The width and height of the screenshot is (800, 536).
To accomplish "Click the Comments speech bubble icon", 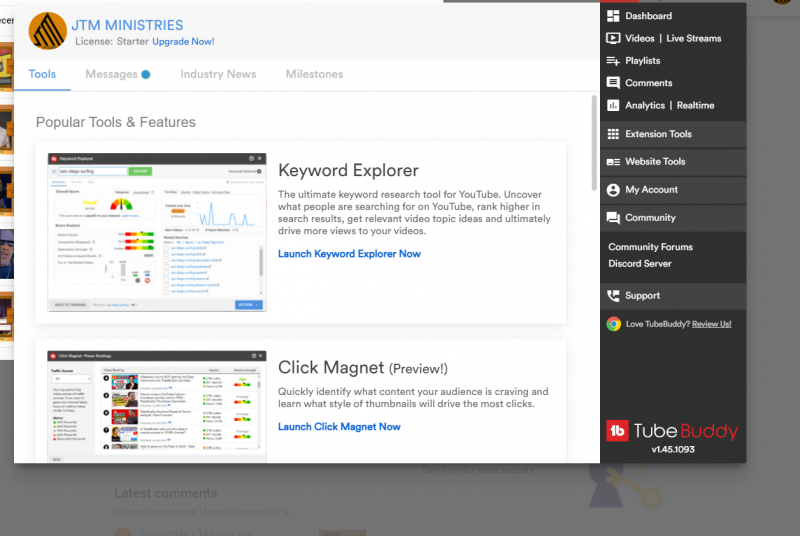I will [613, 83].
